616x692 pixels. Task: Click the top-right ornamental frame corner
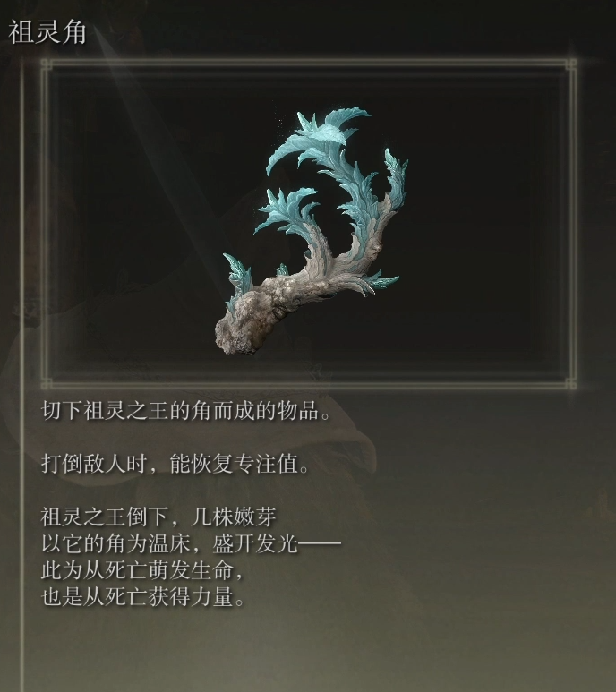570,65
